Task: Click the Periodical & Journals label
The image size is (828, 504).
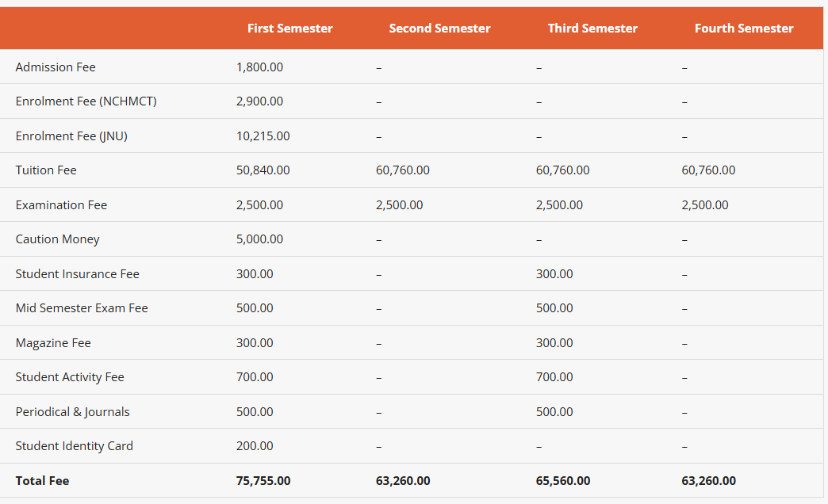Action: tap(72, 412)
